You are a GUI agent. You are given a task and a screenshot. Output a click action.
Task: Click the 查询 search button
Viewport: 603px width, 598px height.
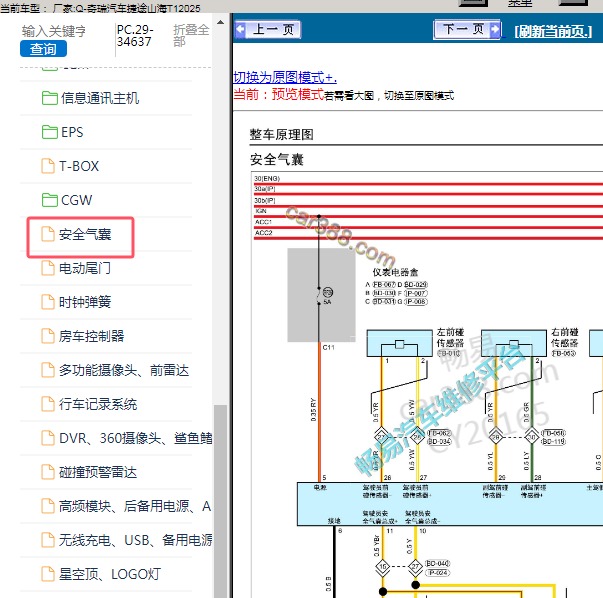pyautogui.click(x=43, y=49)
